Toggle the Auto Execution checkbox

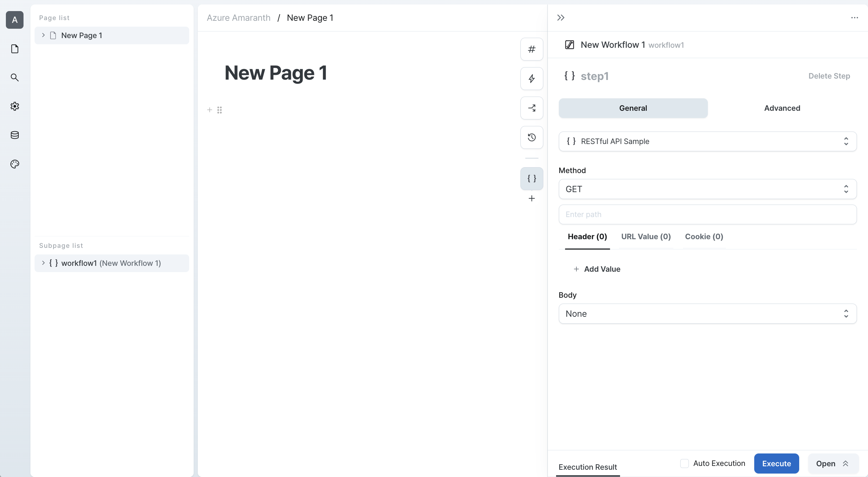[x=684, y=463]
